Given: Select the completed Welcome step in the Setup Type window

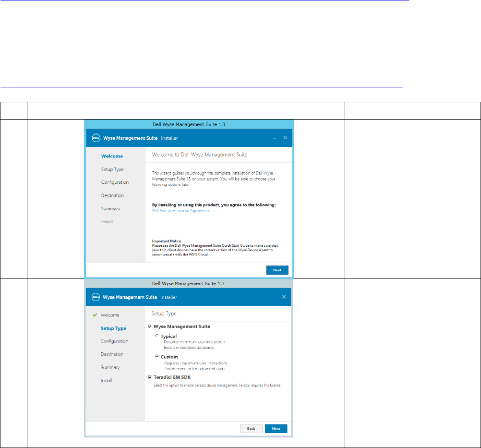Looking at the screenshot, I should point(110,315).
